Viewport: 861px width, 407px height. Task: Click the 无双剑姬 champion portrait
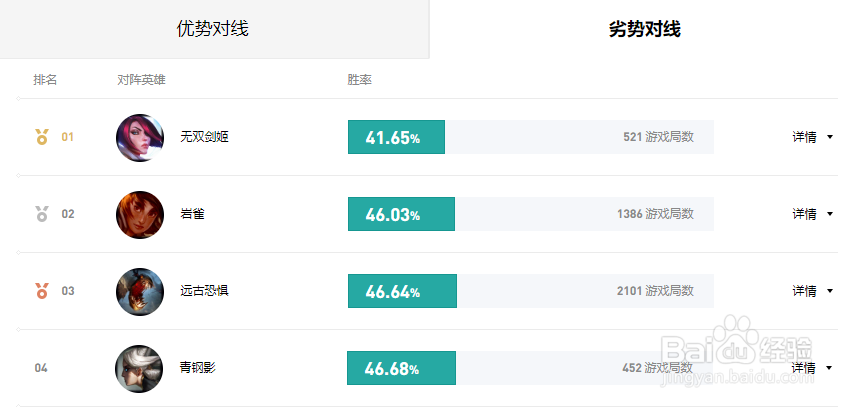point(139,138)
